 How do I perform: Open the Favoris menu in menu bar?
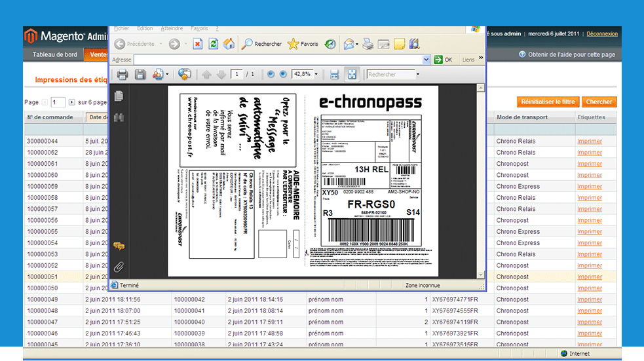pyautogui.click(x=199, y=28)
